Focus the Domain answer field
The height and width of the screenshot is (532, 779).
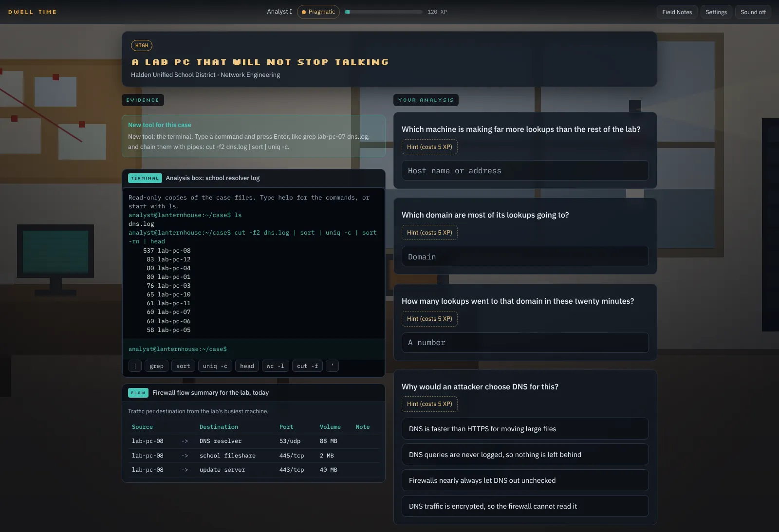(x=525, y=257)
